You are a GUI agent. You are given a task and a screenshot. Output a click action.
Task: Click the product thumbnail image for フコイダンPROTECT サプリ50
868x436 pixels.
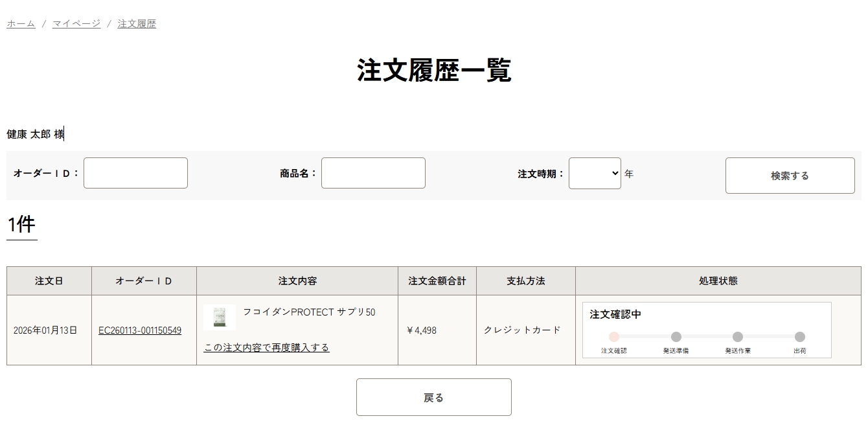click(219, 317)
